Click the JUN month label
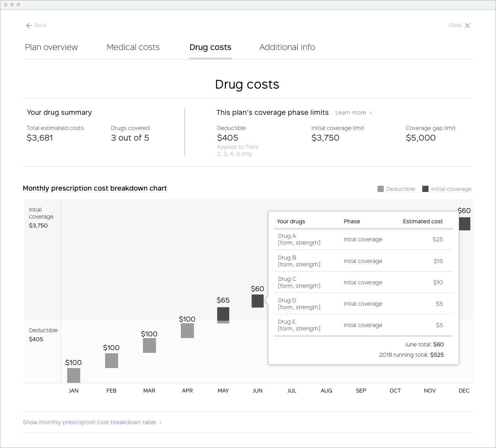The height and width of the screenshot is (448, 496). point(258,391)
